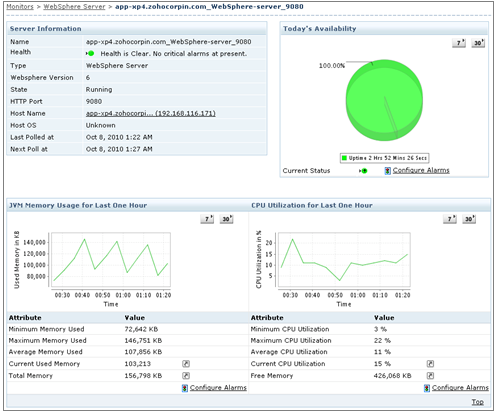Screen dimensions: 496x414
Task: Jump to Top link
Action: (x=478, y=402)
